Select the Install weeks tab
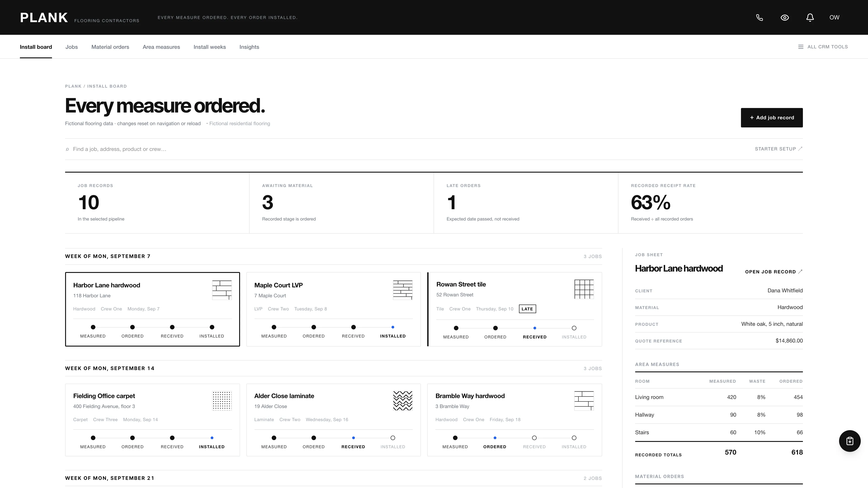Screen dimensions: 868x488 [210, 47]
